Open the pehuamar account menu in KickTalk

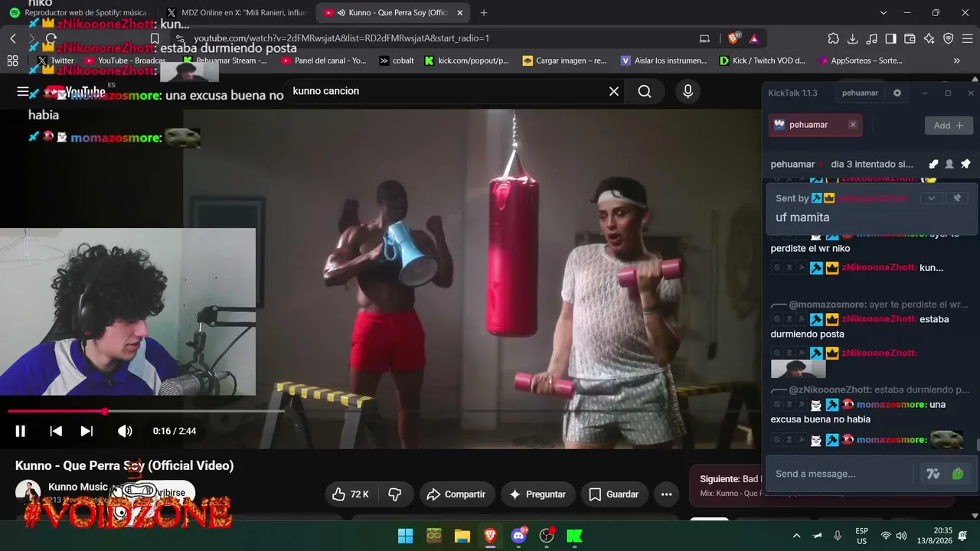click(860, 93)
